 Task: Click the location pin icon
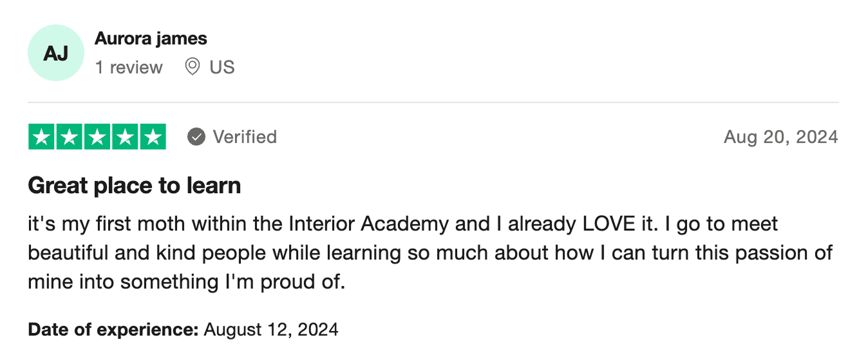192,67
